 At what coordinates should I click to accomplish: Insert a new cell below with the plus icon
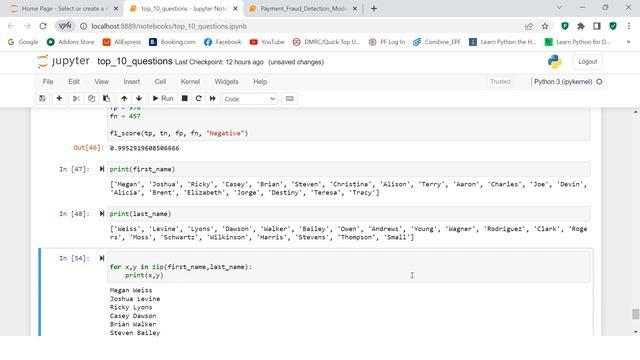(59, 99)
